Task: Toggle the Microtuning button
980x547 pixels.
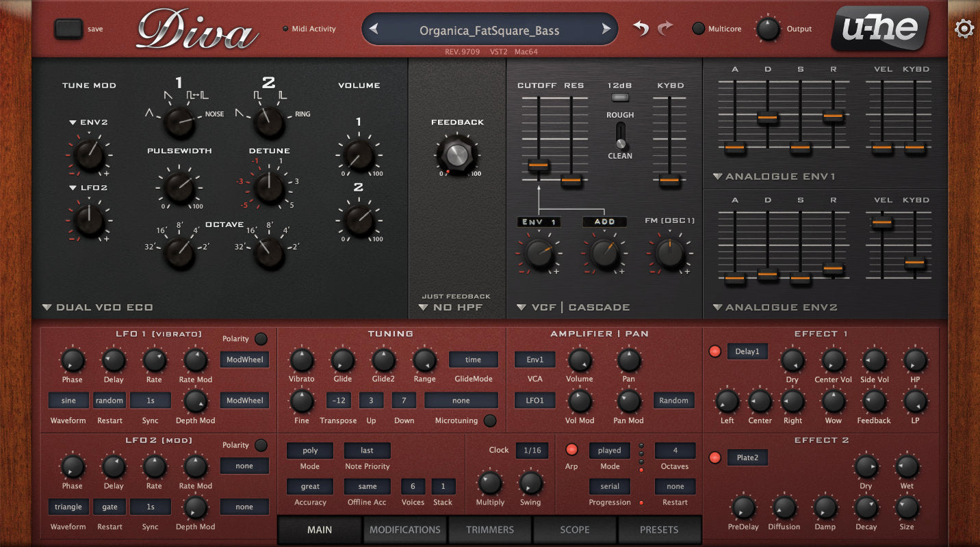Action: (490, 421)
